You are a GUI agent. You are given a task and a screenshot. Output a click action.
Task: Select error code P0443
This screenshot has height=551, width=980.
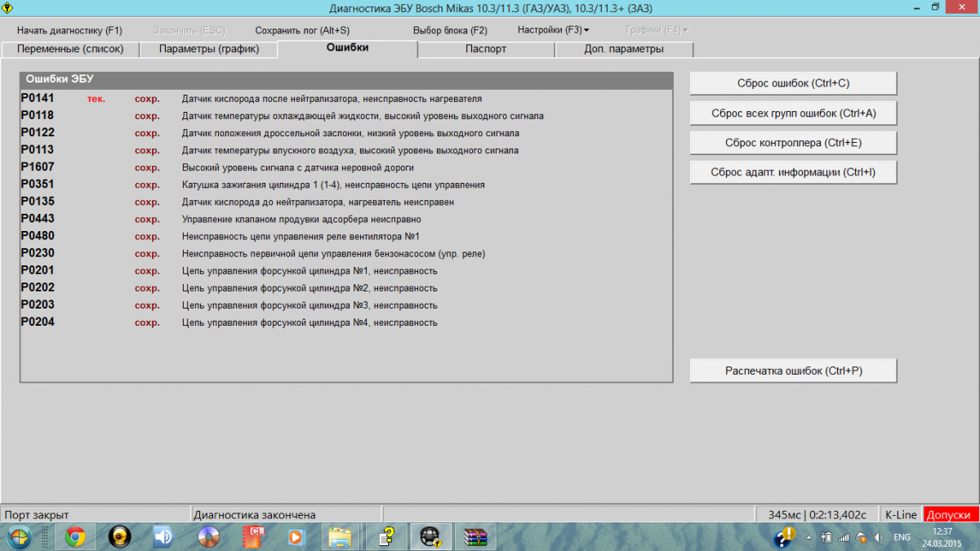38,219
